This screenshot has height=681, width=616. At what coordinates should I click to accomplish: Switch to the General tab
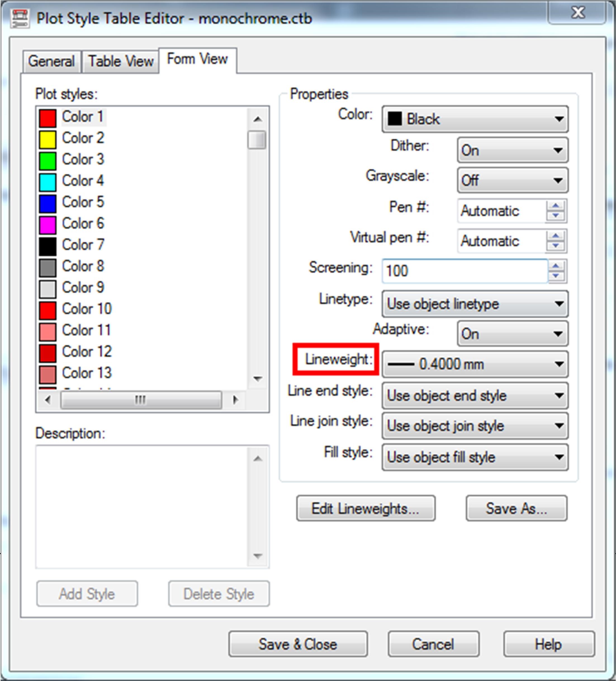point(51,62)
